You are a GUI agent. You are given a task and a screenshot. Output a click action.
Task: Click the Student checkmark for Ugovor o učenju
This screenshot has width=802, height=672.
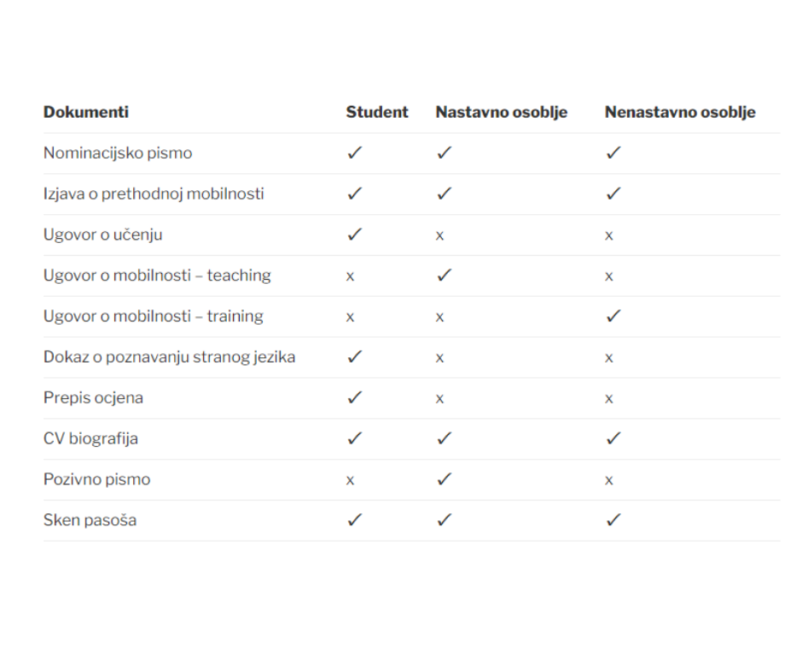[354, 235]
